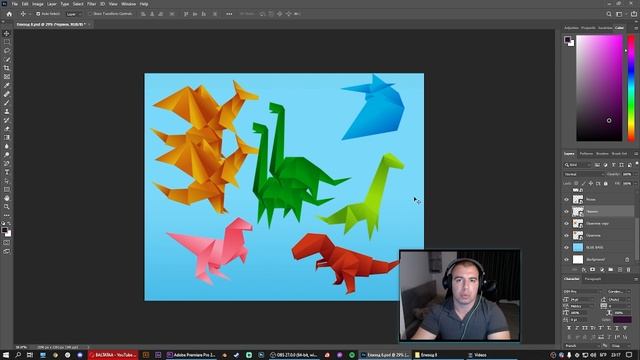The image size is (640, 360).
Task: Click the vertical hue slider in Color panel
Action: [631, 88]
